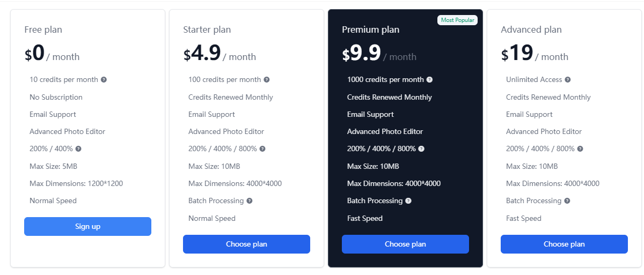
Task: Click the Most Popular badge
Action: (457, 20)
